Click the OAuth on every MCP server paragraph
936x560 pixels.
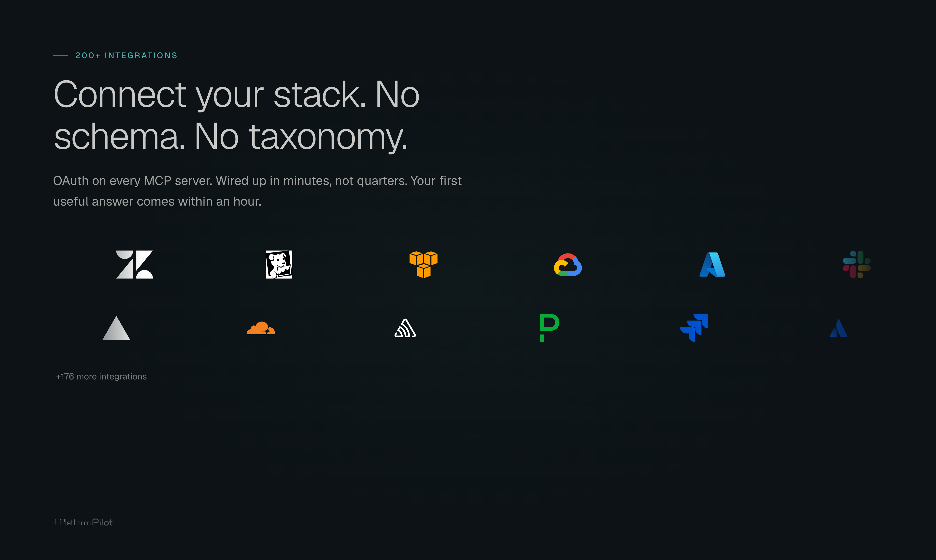pyautogui.click(x=257, y=191)
